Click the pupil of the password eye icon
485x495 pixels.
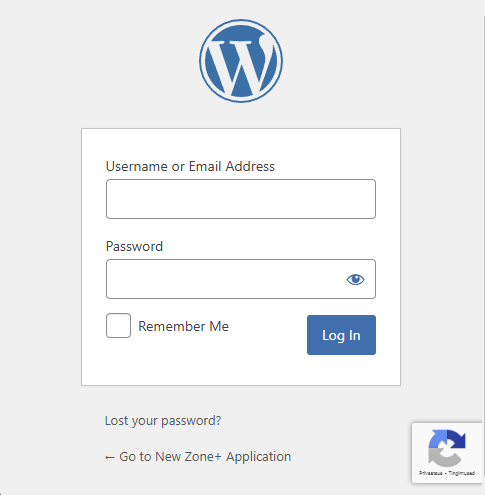click(x=356, y=279)
